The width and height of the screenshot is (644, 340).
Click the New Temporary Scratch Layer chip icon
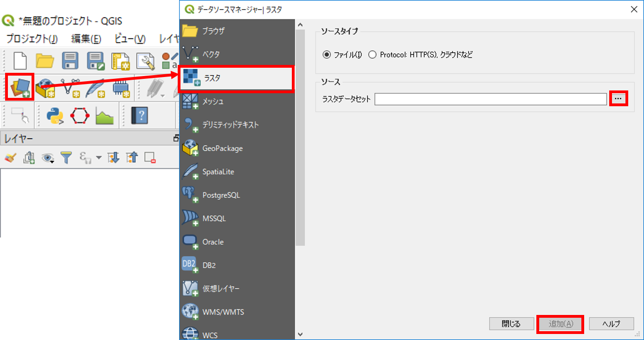(121, 87)
